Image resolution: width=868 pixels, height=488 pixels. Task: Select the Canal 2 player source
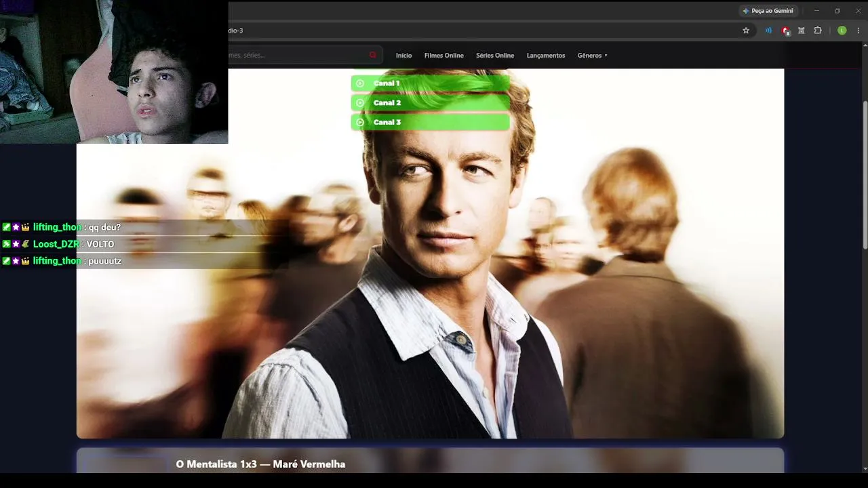click(430, 103)
